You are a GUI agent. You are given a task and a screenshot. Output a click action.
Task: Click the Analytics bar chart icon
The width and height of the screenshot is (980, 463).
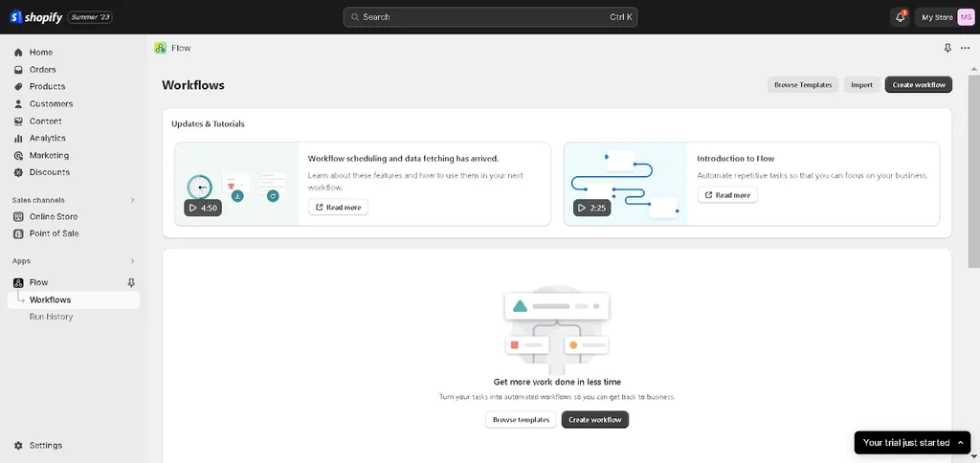18,138
